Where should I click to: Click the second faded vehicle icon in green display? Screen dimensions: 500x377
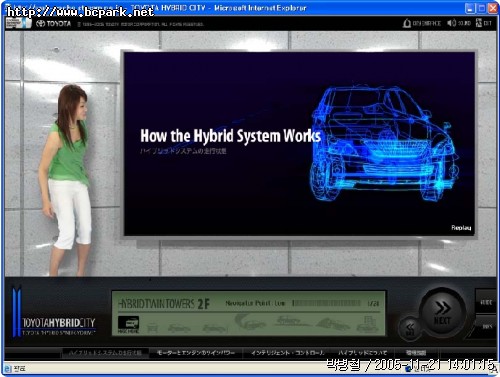[x=152, y=327]
